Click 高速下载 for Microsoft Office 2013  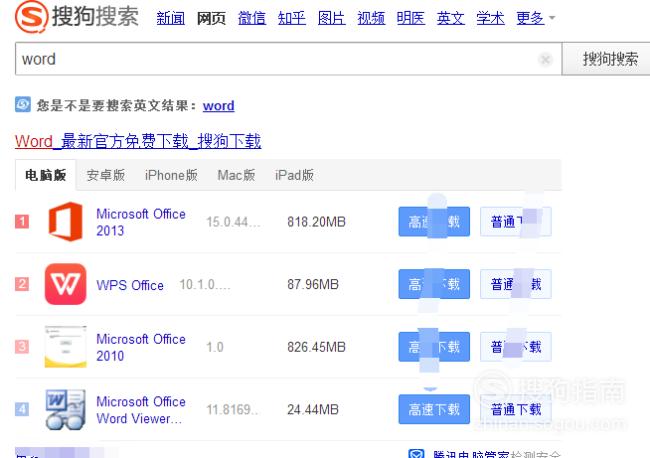click(434, 221)
